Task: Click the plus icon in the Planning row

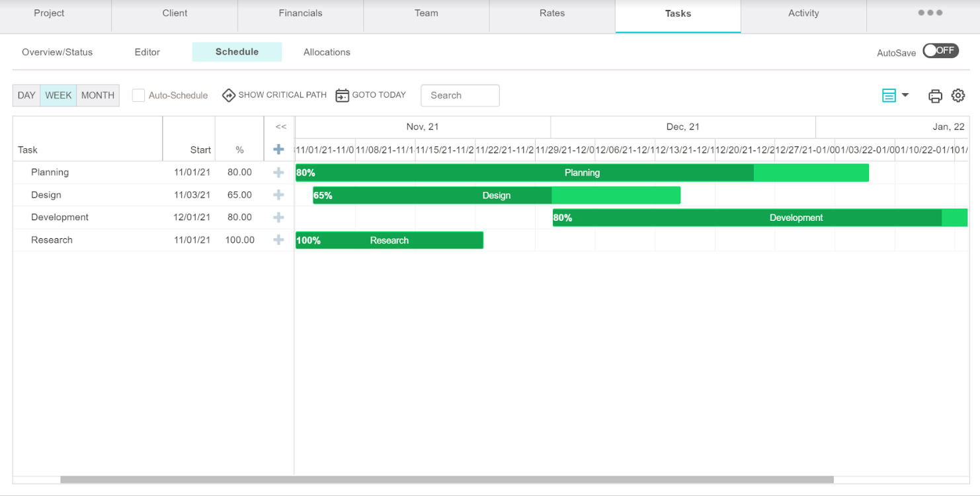Action: (x=278, y=173)
